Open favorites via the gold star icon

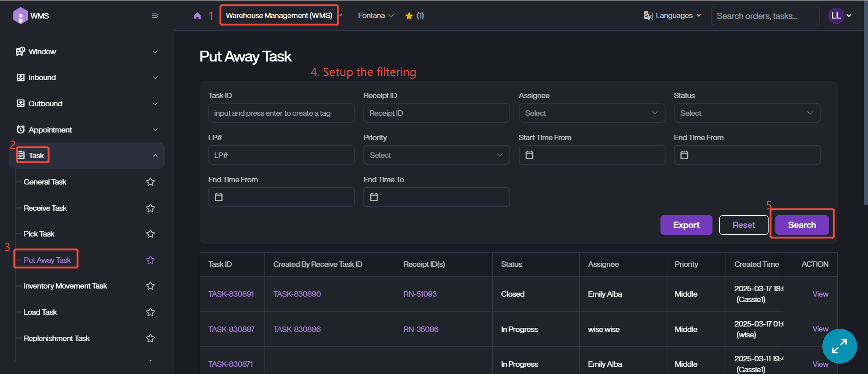tap(409, 16)
